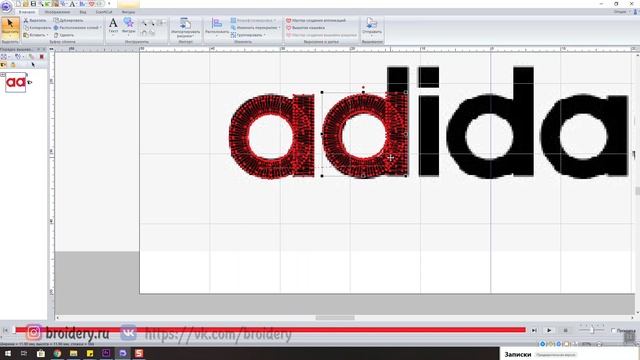The width and height of the screenshot is (640, 360).
Task: Open File Explorer from the taskbar
Action: click(x=73, y=353)
